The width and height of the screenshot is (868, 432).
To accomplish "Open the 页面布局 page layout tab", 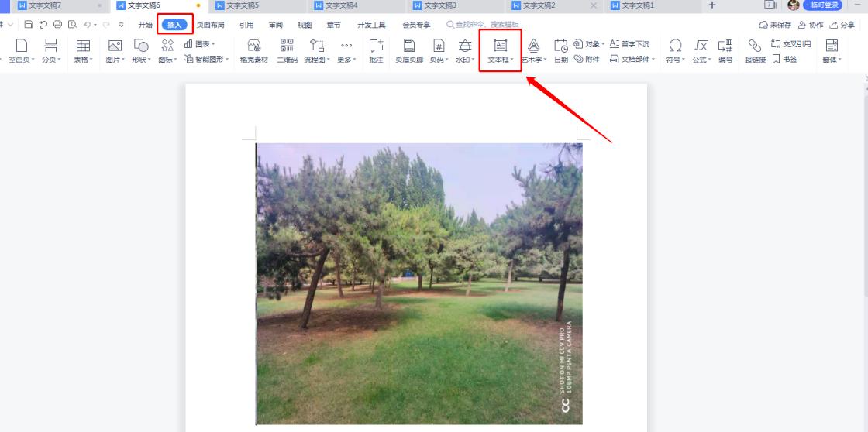I will coord(210,25).
